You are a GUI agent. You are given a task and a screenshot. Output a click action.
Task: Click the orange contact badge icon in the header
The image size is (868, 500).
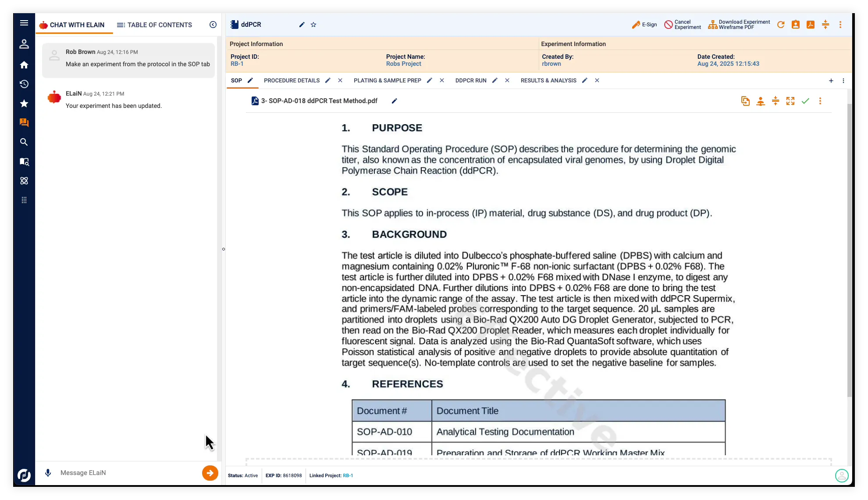click(796, 25)
